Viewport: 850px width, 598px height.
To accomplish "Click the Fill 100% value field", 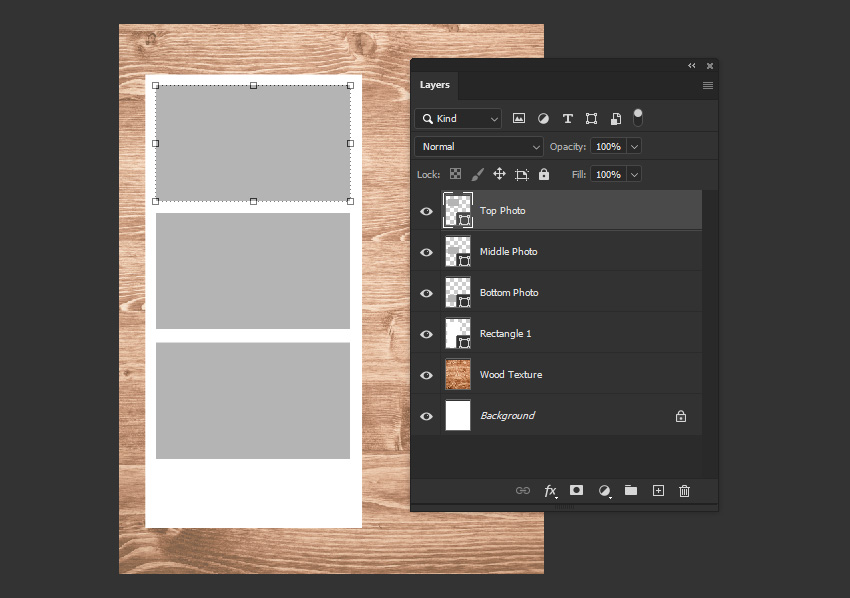I will [608, 174].
